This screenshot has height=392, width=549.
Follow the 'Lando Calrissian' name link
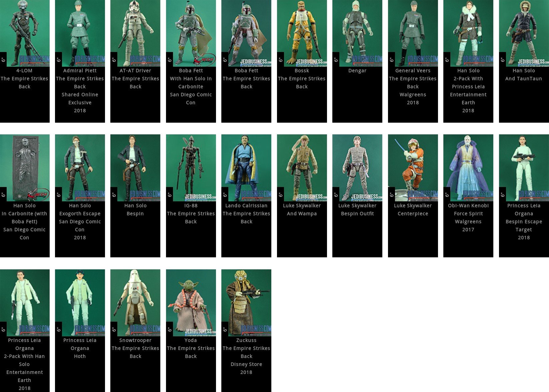coord(246,206)
